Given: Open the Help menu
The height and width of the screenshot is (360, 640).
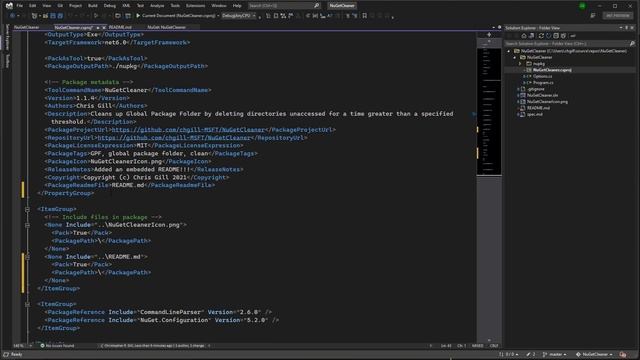Looking at the screenshot, I should [237, 6].
